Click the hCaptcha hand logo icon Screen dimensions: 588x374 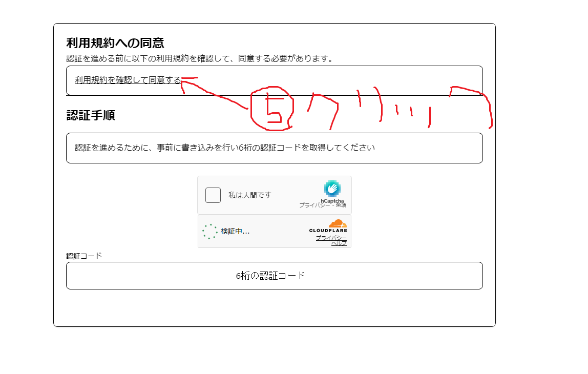pyautogui.click(x=332, y=189)
